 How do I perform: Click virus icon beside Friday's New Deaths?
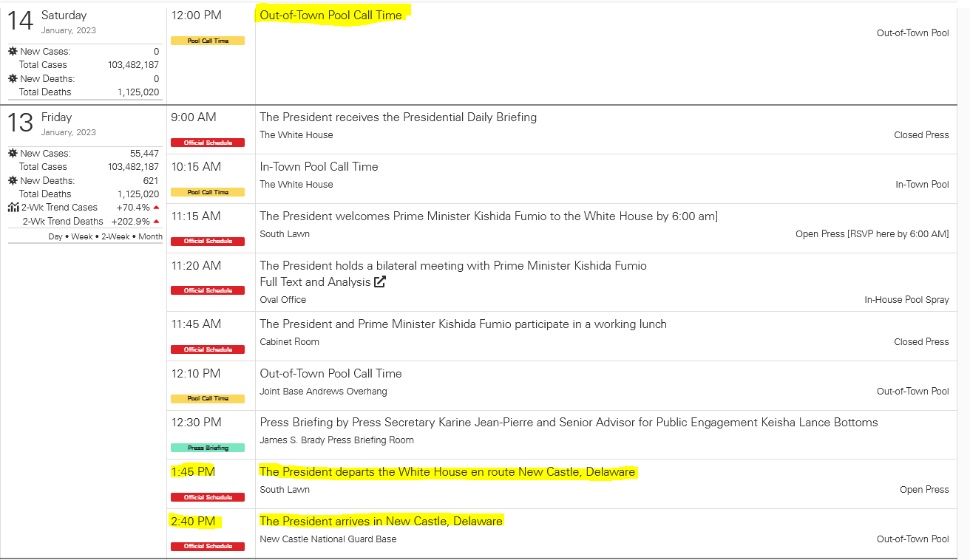pos(13,180)
